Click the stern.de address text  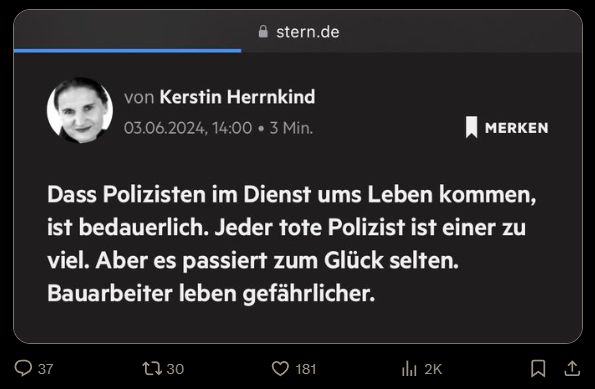pyautogui.click(x=308, y=32)
